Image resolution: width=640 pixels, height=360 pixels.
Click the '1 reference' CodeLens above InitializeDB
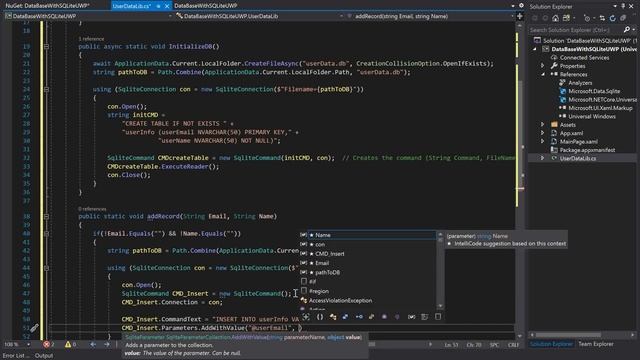click(x=91, y=39)
